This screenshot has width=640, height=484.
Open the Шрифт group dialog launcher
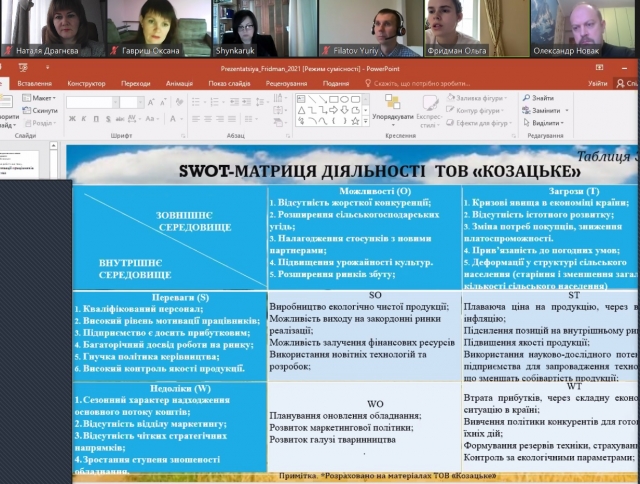click(x=183, y=135)
